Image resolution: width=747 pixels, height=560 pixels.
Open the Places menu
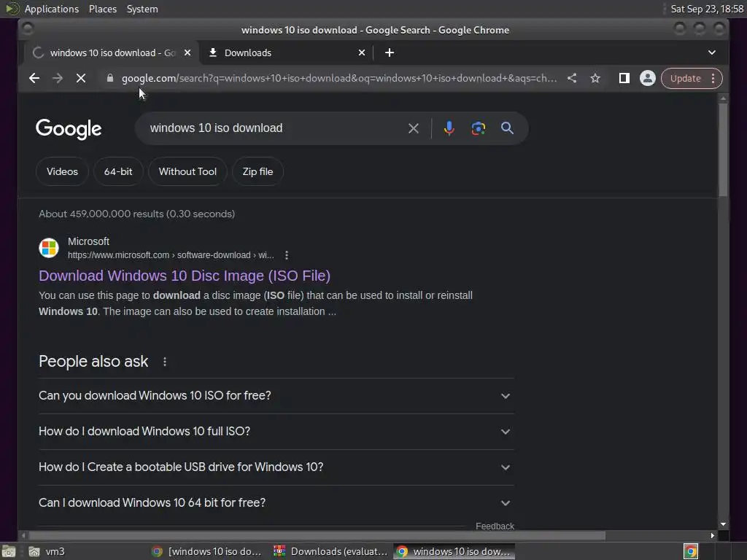103,9
